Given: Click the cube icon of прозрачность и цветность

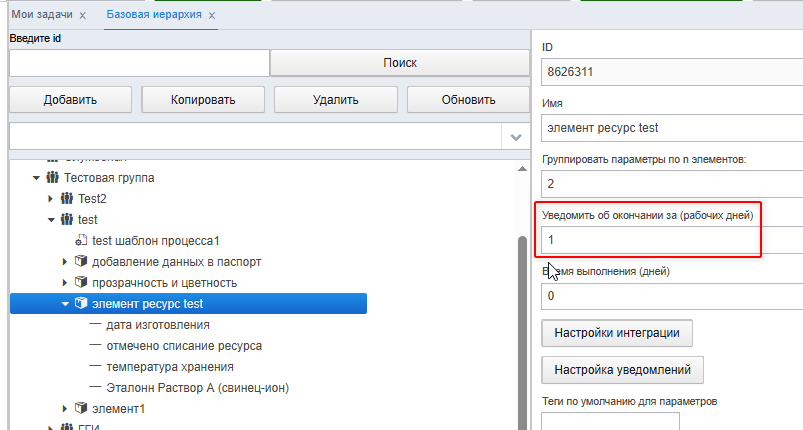Looking at the screenshot, I should click(x=81, y=282).
